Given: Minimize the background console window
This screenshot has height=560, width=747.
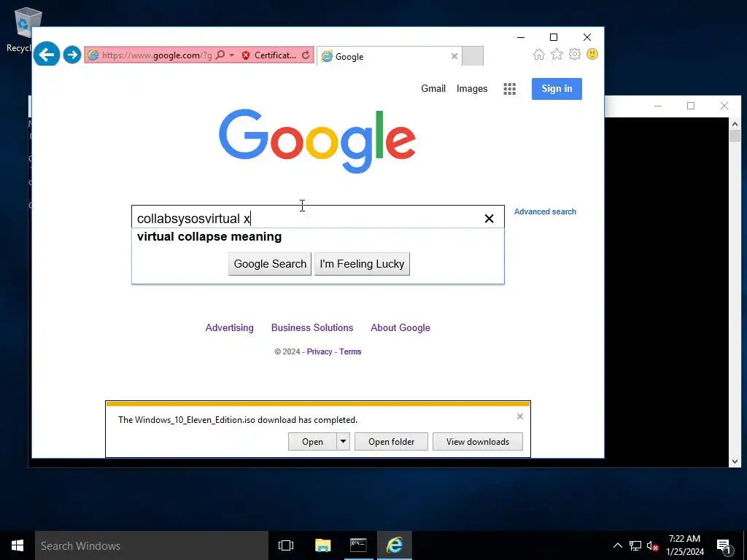Looking at the screenshot, I should tap(658, 106).
